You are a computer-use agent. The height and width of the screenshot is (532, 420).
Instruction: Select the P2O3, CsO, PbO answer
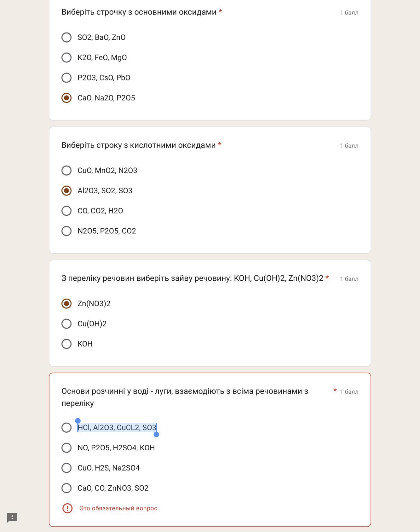tap(66, 78)
